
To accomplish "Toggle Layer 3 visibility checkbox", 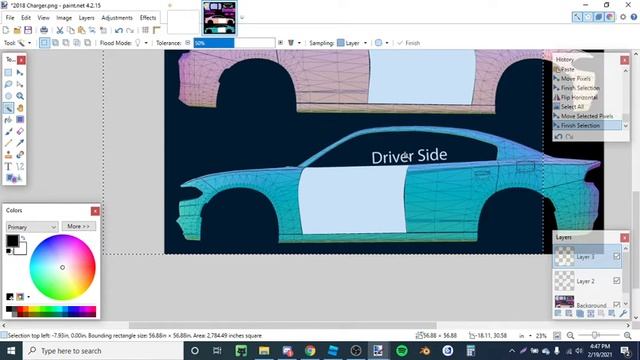I will (x=617, y=256).
